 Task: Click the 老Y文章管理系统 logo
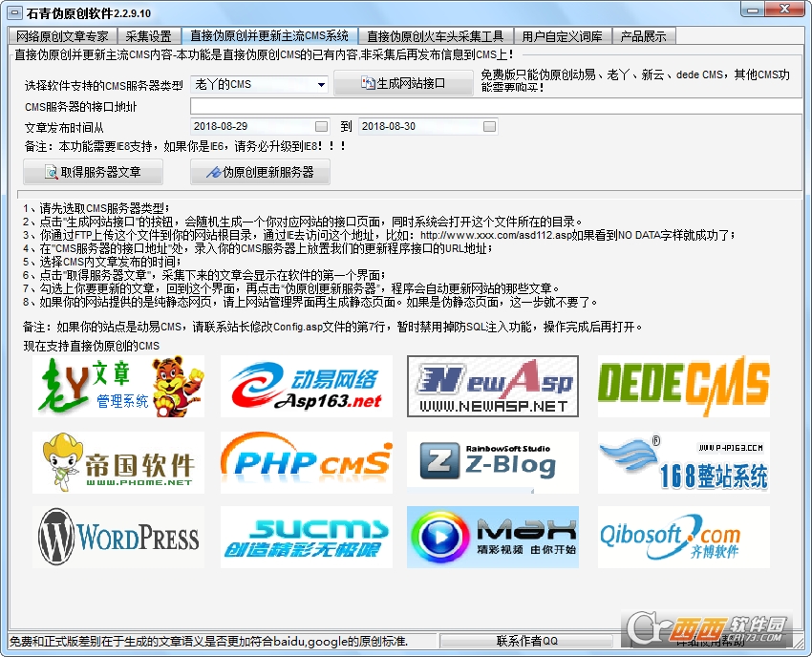(118, 387)
